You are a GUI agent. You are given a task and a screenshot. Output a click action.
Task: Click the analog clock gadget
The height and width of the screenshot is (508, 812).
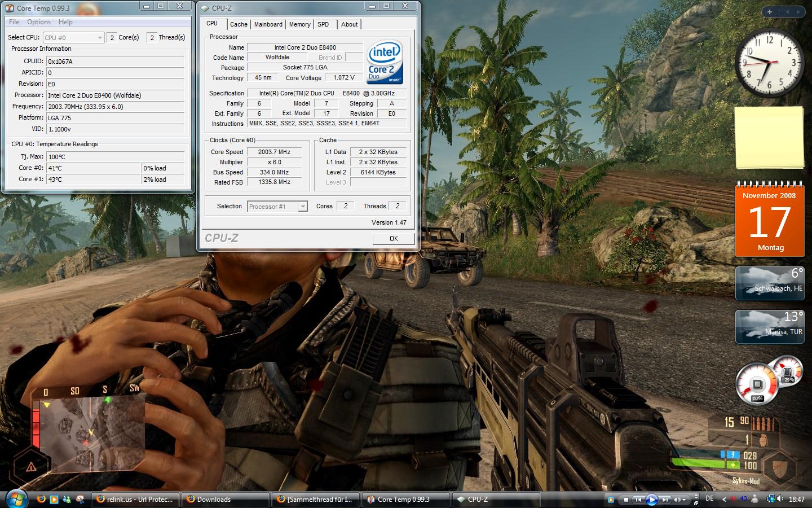point(769,62)
